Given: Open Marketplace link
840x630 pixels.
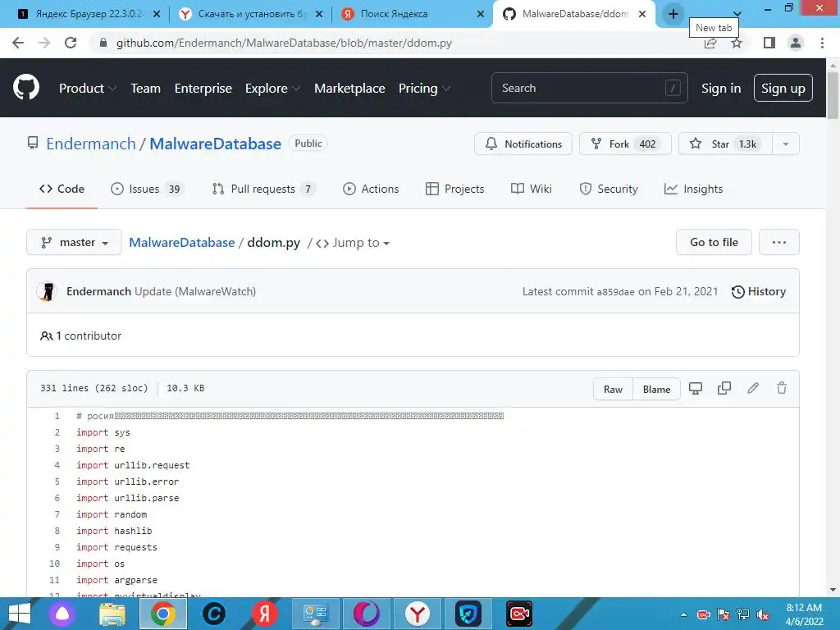Looking at the screenshot, I should coord(349,89).
